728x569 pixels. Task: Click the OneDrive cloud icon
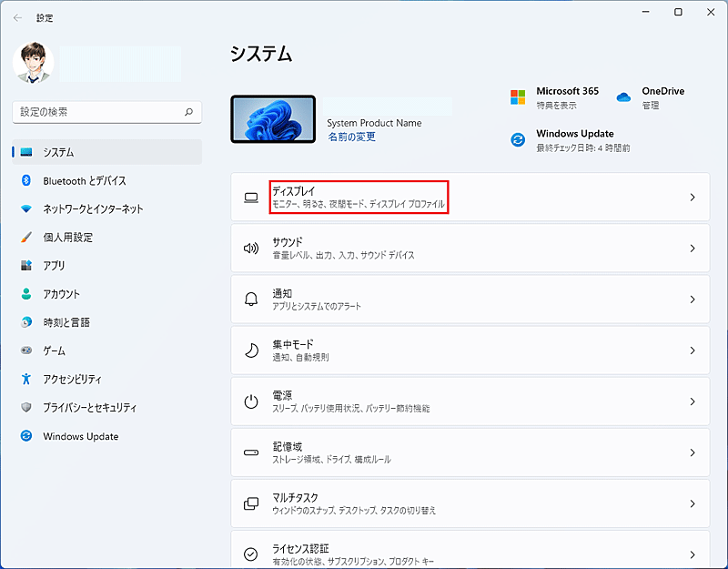(x=623, y=97)
